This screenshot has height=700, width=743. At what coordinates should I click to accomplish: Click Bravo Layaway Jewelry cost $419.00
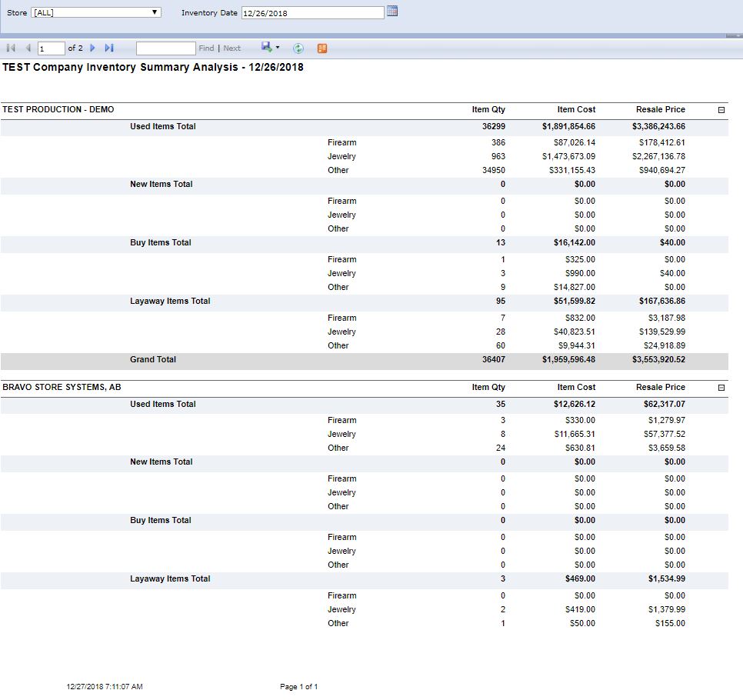click(x=580, y=609)
